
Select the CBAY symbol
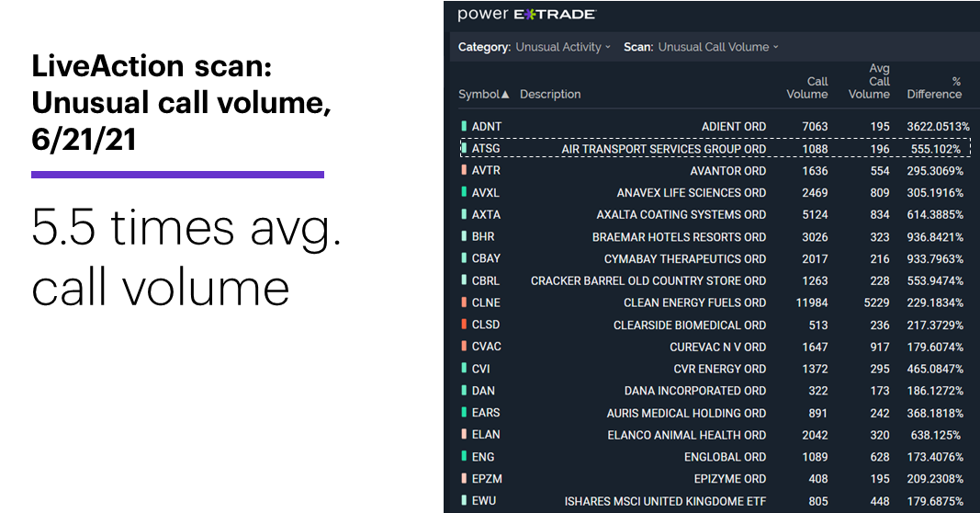pyautogui.click(x=486, y=258)
